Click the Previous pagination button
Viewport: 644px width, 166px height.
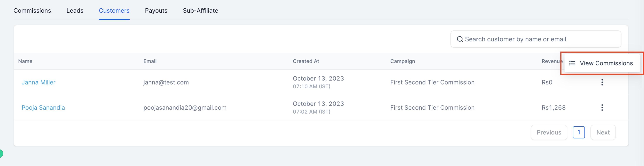click(x=549, y=132)
